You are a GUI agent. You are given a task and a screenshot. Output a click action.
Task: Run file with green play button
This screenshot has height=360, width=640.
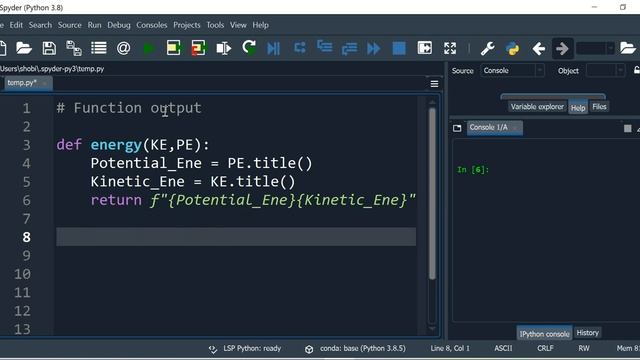pos(149,49)
